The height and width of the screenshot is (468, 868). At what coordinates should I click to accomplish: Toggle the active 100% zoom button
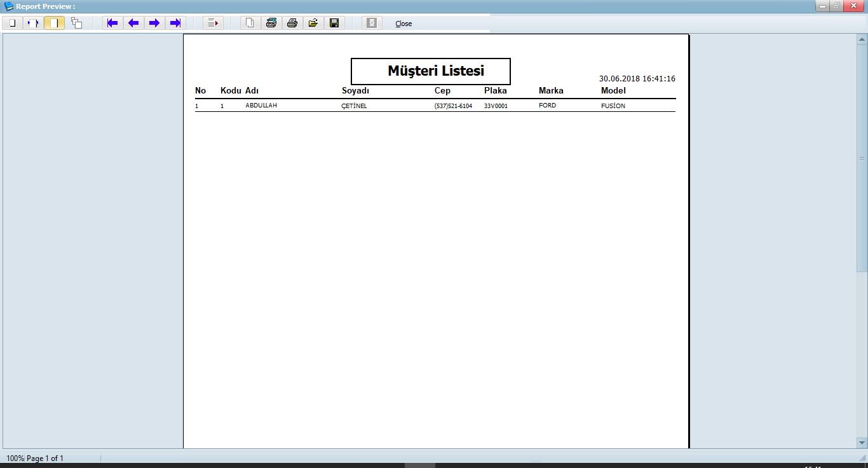tap(55, 24)
